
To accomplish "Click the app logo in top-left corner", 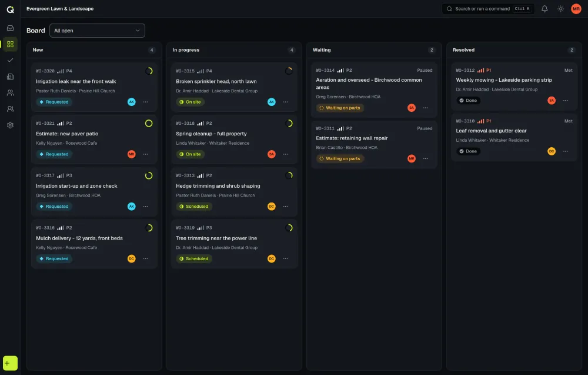I will (10, 9).
